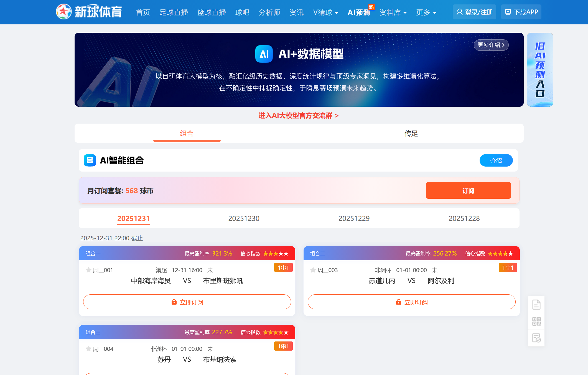The width and height of the screenshot is (588, 375).
Task: Star the 周三004 苏丹 vs 布基纳法索 match
Action: click(89, 349)
